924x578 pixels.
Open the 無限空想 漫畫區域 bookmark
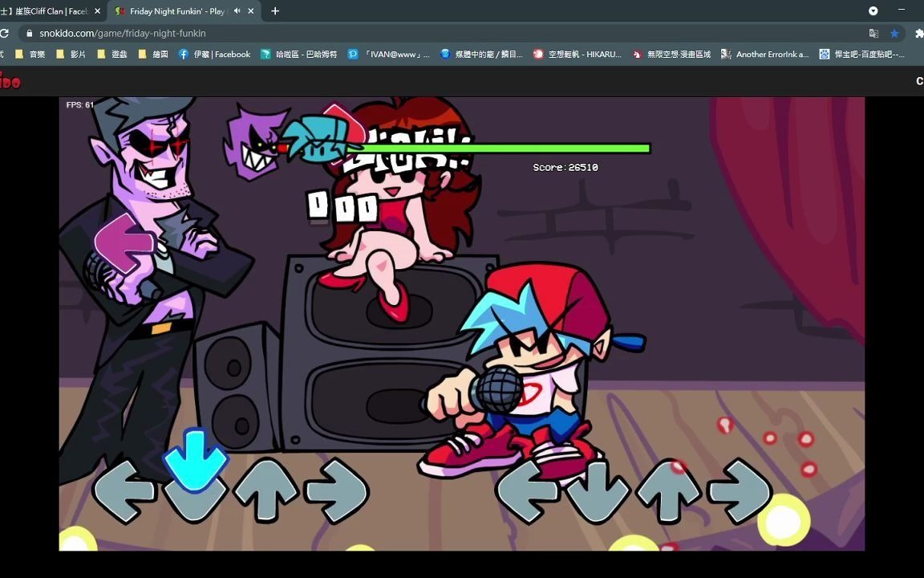coord(672,55)
